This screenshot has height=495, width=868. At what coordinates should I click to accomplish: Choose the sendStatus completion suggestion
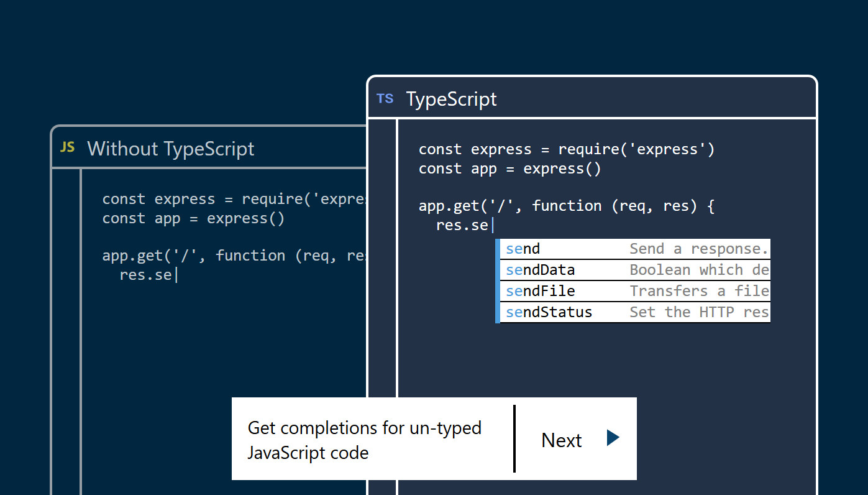coord(635,312)
